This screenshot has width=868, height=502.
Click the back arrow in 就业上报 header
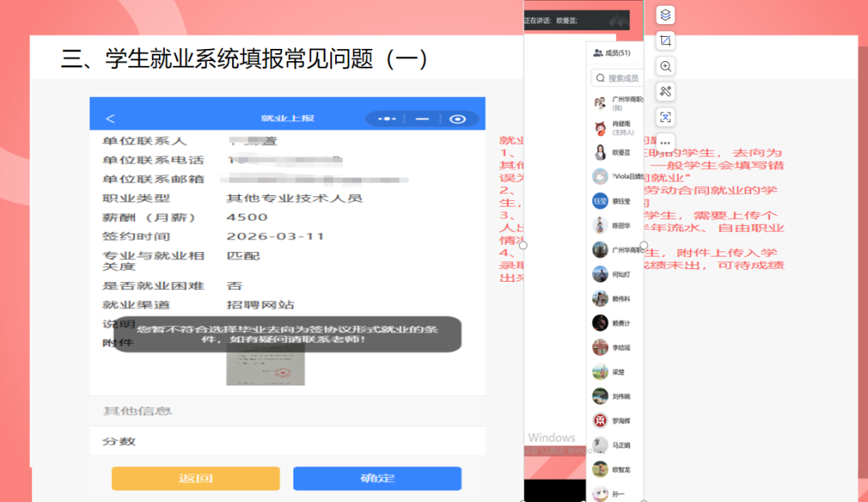tap(110, 118)
